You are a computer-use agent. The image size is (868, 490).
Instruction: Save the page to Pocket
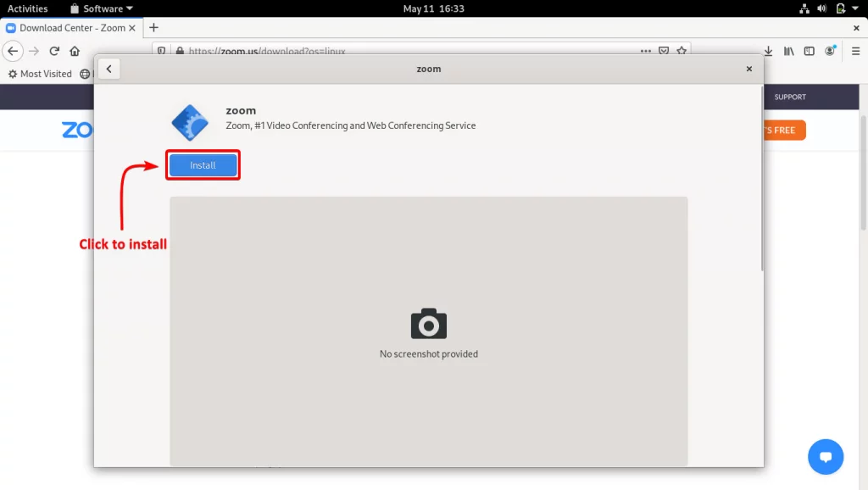coord(664,51)
